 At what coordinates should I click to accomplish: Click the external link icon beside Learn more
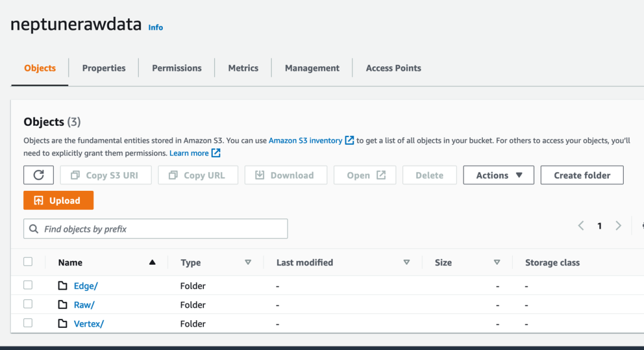click(x=216, y=153)
